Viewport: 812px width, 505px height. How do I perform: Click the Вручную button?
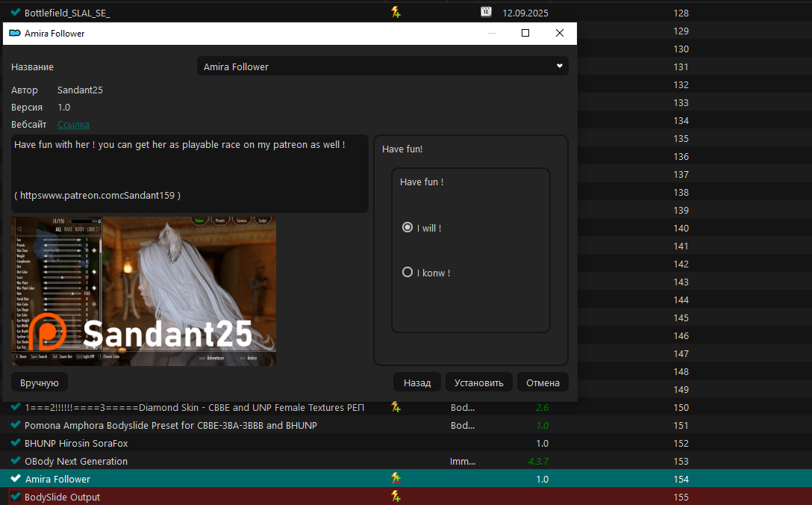tap(40, 382)
